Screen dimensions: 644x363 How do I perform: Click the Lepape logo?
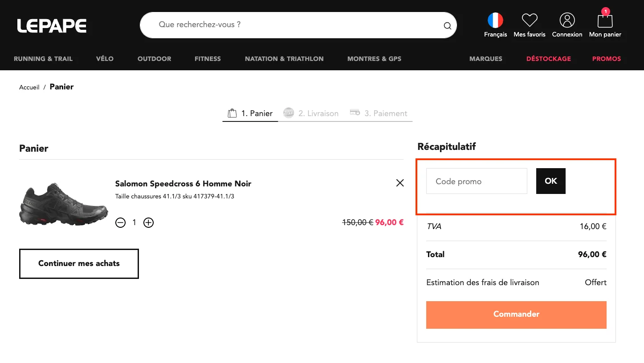click(x=52, y=25)
